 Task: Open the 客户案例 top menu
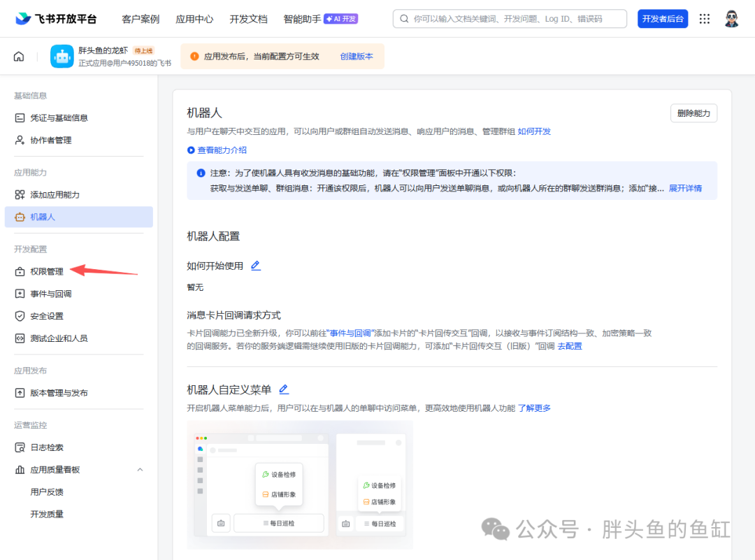[x=141, y=20]
